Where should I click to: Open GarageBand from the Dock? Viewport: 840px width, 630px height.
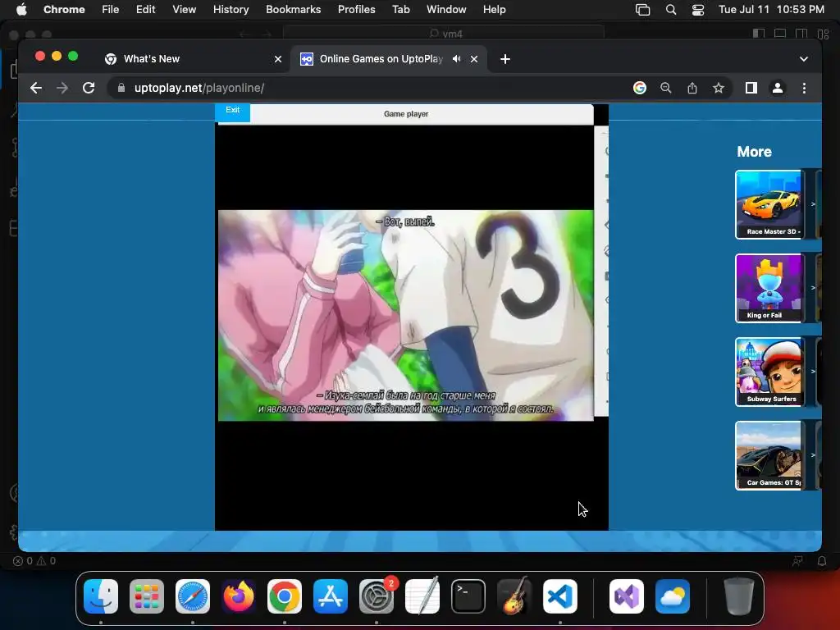(514, 596)
